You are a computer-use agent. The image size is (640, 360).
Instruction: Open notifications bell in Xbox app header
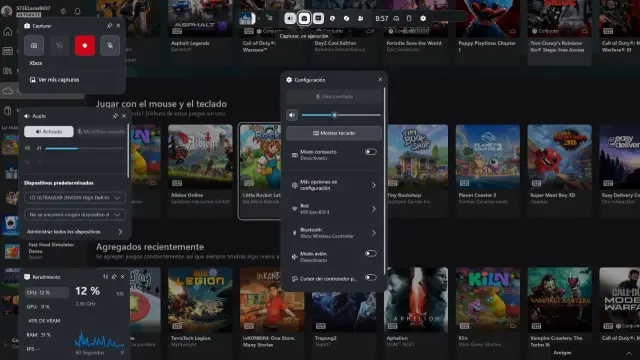(78, 11)
